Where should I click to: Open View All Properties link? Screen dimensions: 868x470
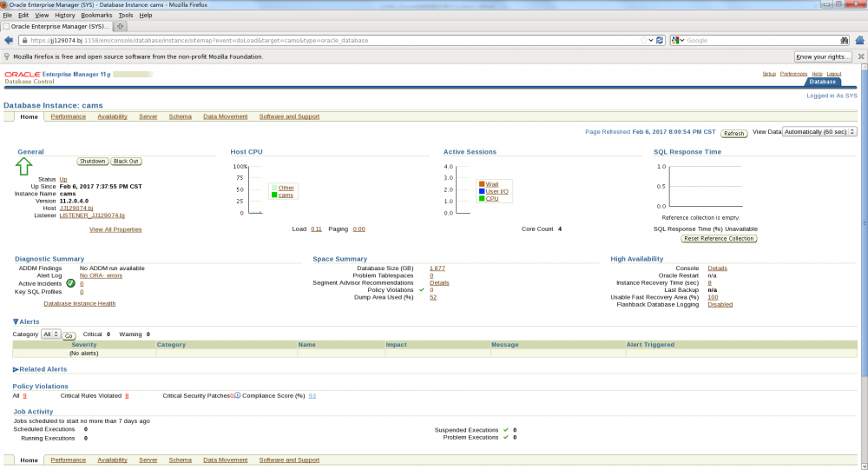(115, 229)
